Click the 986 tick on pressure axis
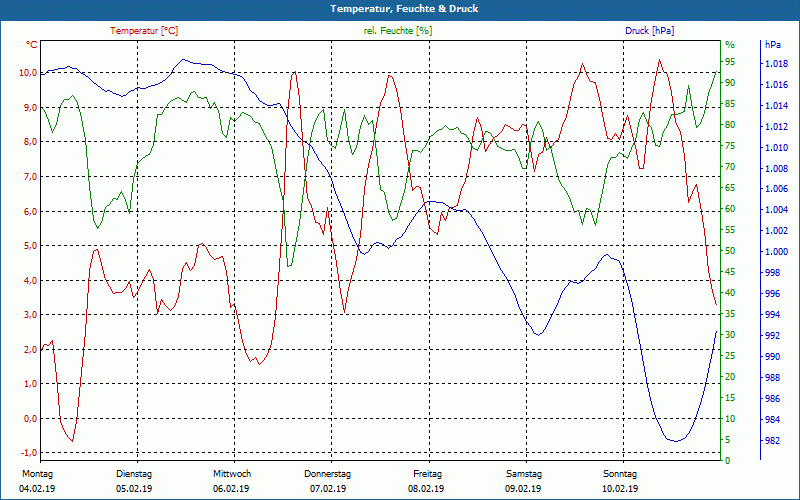This screenshot has width=800, height=500. point(772,398)
